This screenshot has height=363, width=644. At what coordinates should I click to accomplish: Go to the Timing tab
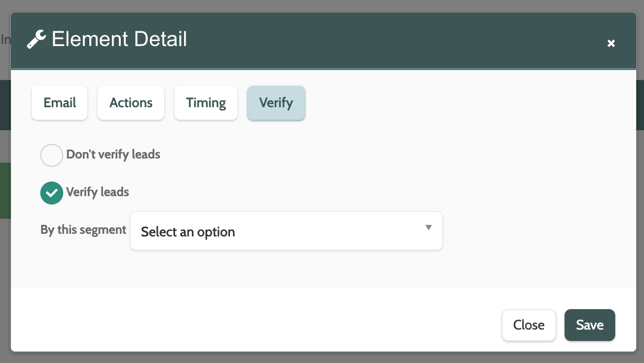206,103
